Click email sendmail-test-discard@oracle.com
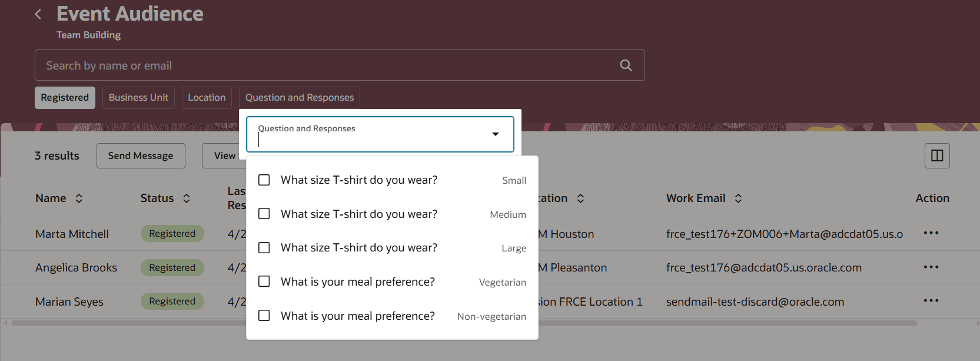The width and height of the screenshot is (980, 361). pos(755,302)
